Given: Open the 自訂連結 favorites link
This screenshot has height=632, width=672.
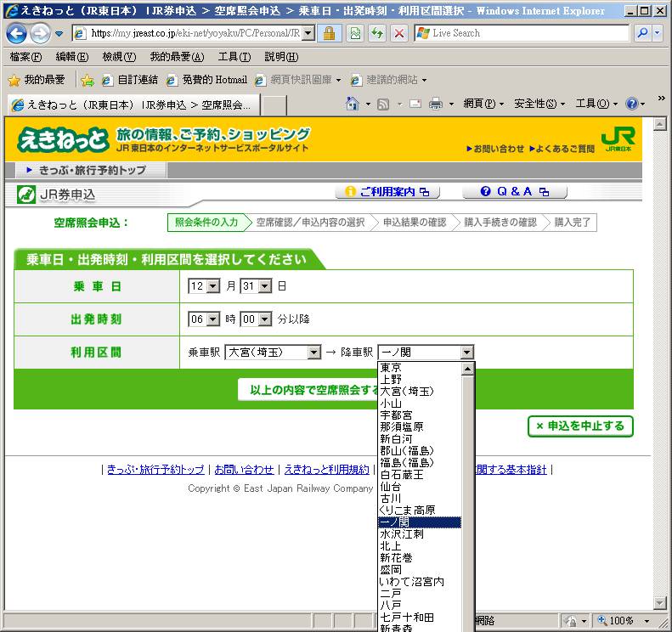Looking at the screenshot, I should tap(130, 80).
